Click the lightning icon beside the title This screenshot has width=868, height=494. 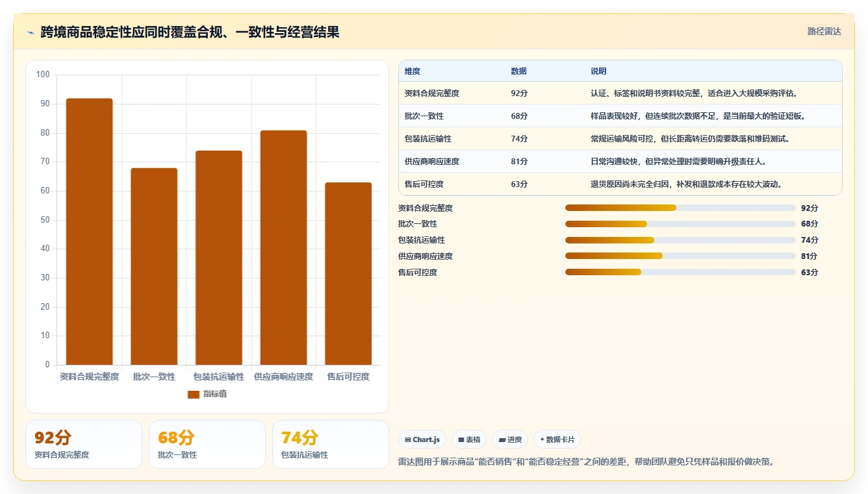coord(31,32)
